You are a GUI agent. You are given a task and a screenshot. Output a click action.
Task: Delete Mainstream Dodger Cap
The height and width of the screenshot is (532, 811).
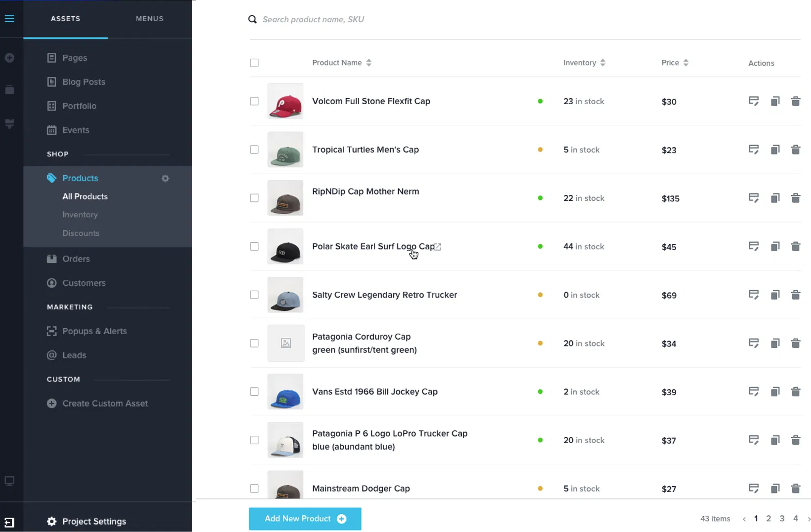click(795, 488)
